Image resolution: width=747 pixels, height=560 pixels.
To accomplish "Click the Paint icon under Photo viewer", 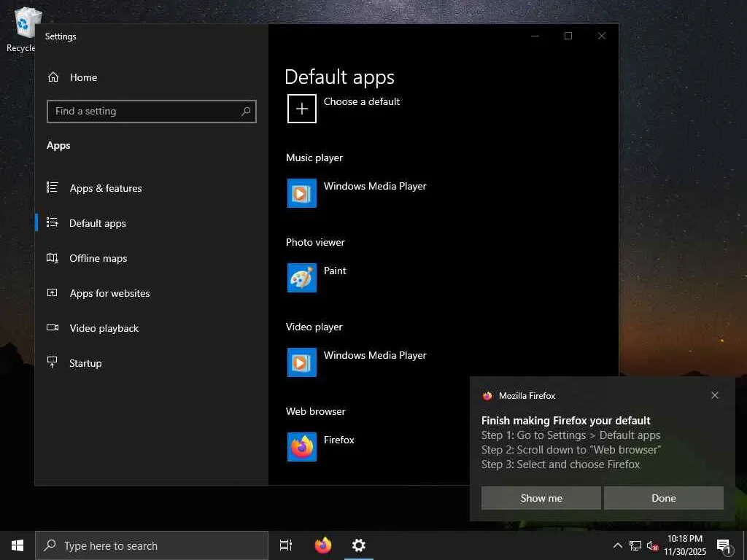I will tap(301, 278).
